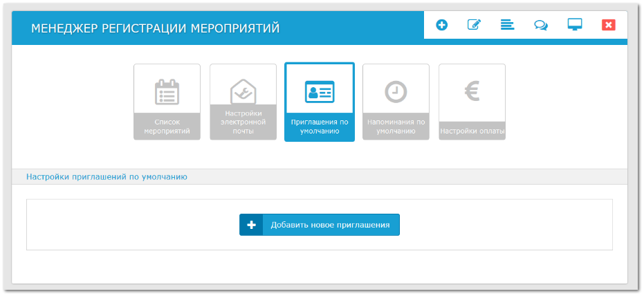Select the "Приглашения по умолчанию" tab label
This screenshot has height=296, width=644.
(320, 126)
